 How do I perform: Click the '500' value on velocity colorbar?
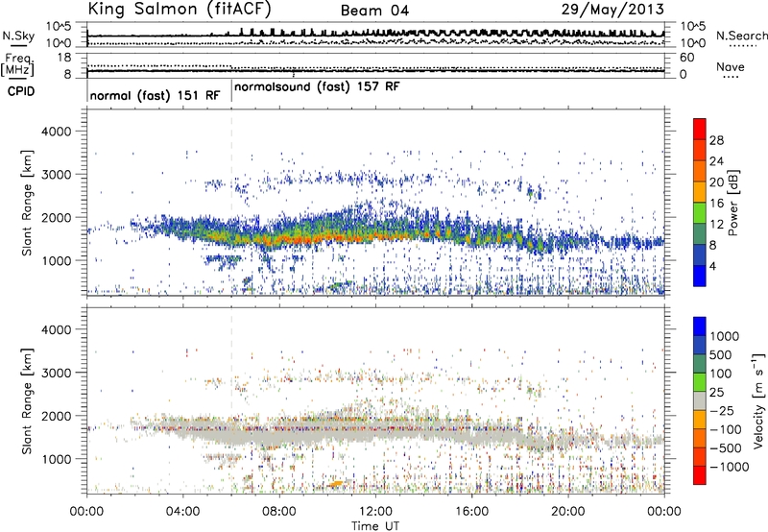coord(721,354)
